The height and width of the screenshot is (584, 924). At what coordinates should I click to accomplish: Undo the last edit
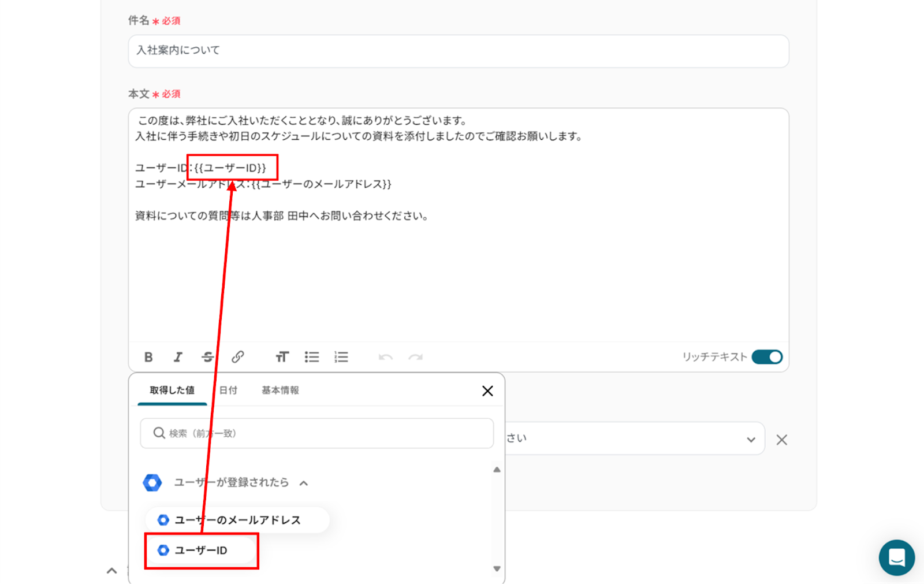[386, 357]
